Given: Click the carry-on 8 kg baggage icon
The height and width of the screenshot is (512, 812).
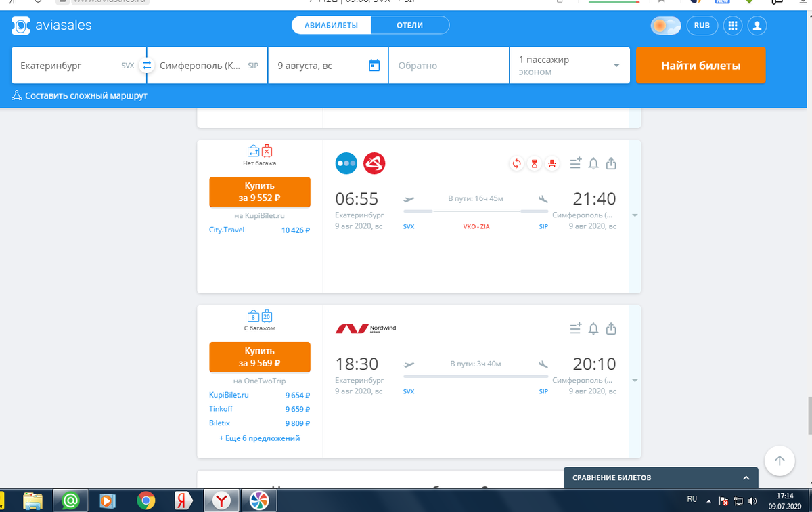Looking at the screenshot, I should pos(253,316).
